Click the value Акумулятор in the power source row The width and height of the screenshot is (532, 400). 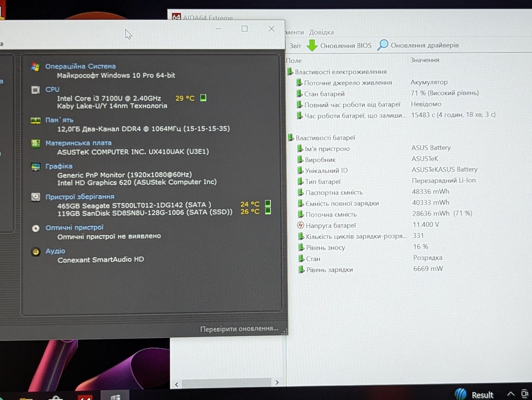click(x=429, y=82)
